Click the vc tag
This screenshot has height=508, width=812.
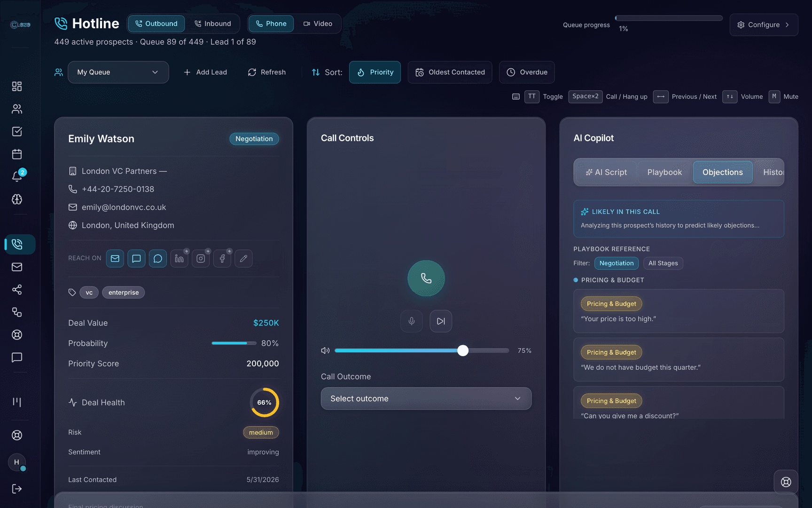(x=89, y=293)
